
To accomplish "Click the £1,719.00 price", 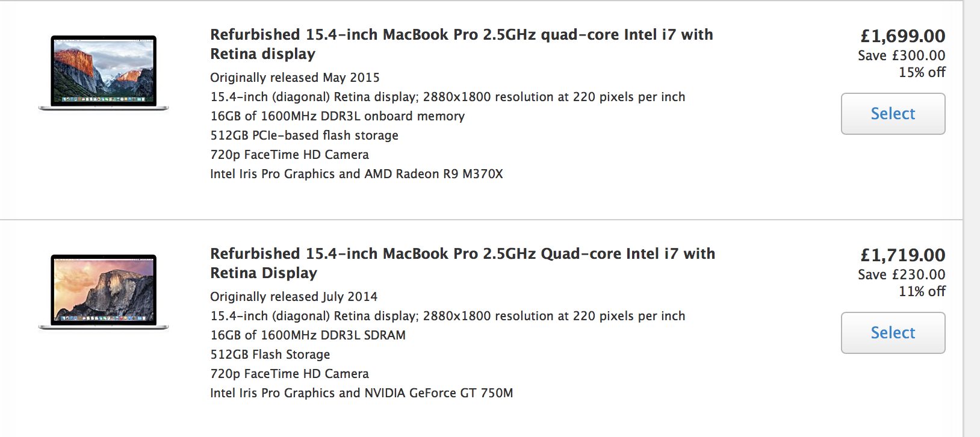I will (x=902, y=255).
